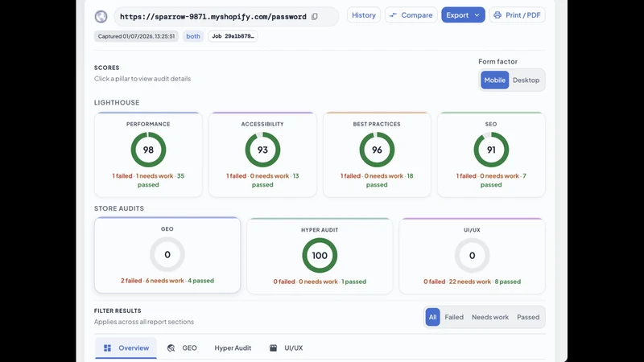Click the printer icon in Print / PDF

(497, 15)
